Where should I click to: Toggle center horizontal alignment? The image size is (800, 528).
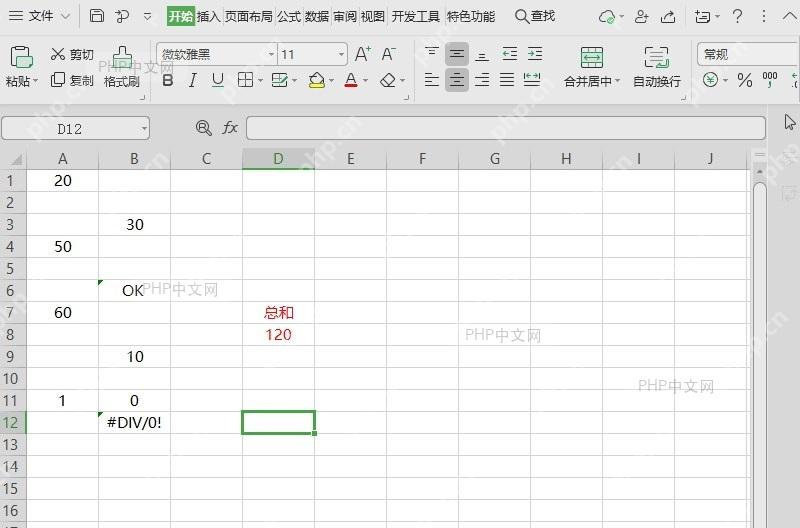pyautogui.click(x=457, y=80)
